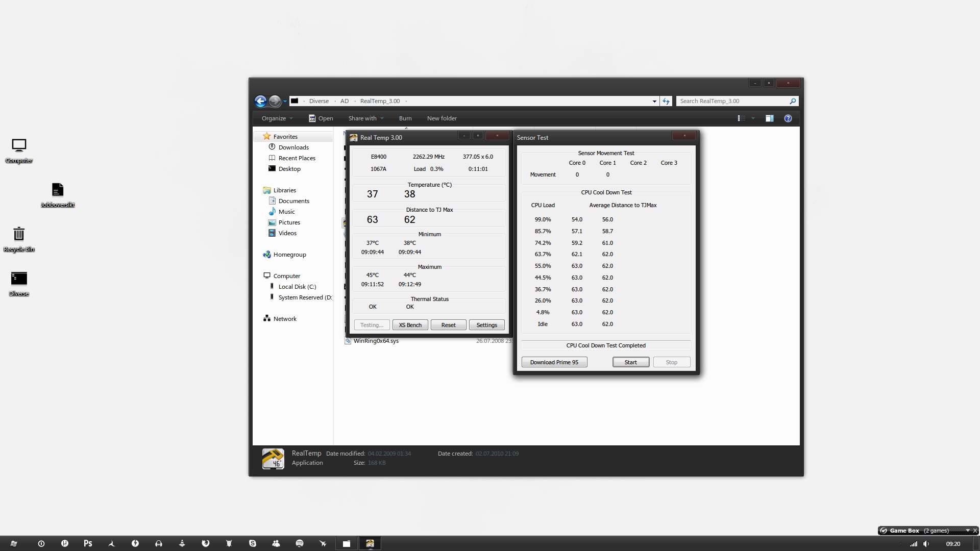Click XS Bench in Real Temp

tap(410, 325)
